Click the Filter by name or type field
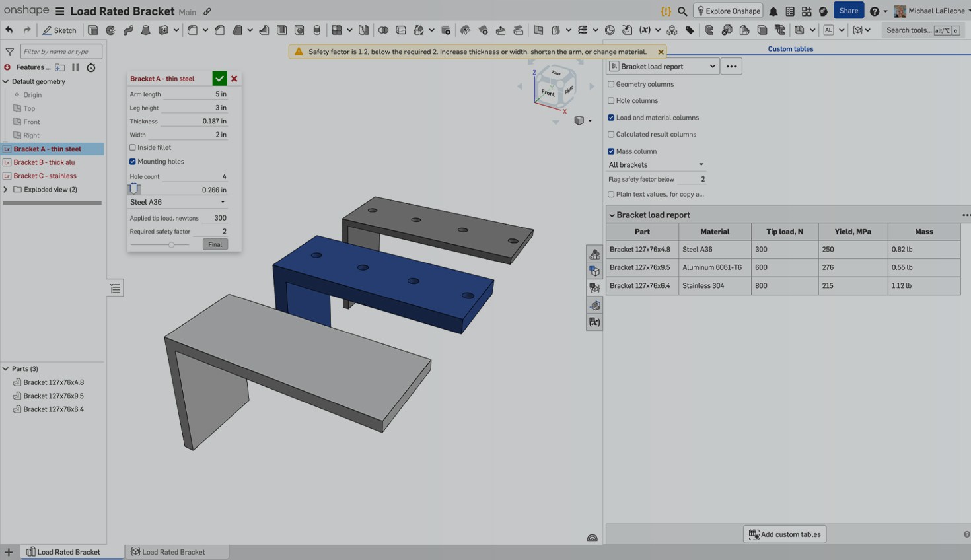 click(x=61, y=51)
